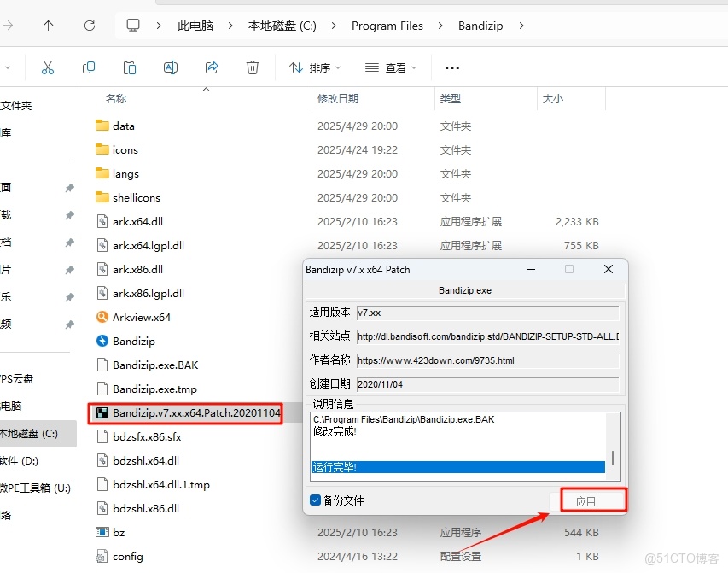
Task: Click the Up navigation arrow icon
Action: tap(48, 26)
